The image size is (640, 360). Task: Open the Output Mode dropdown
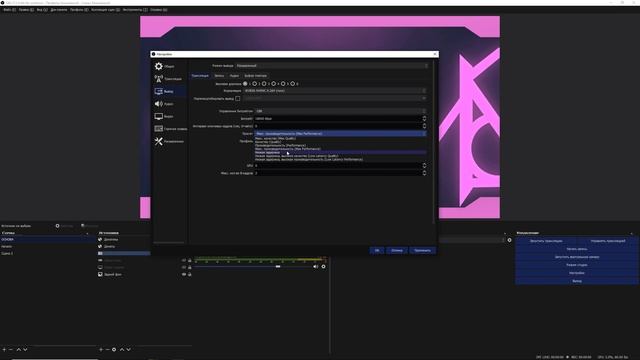click(332, 66)
